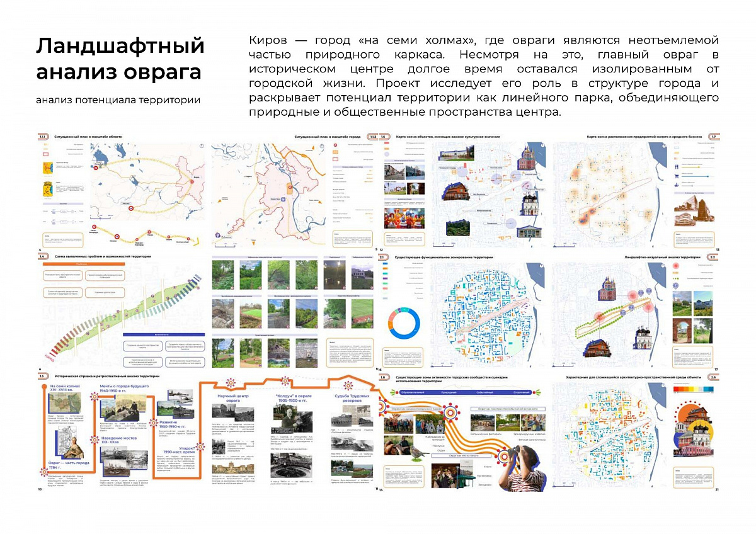Click the 1.5 section number badge
Screen dimensions: 756x534
[x=43, y=376]
